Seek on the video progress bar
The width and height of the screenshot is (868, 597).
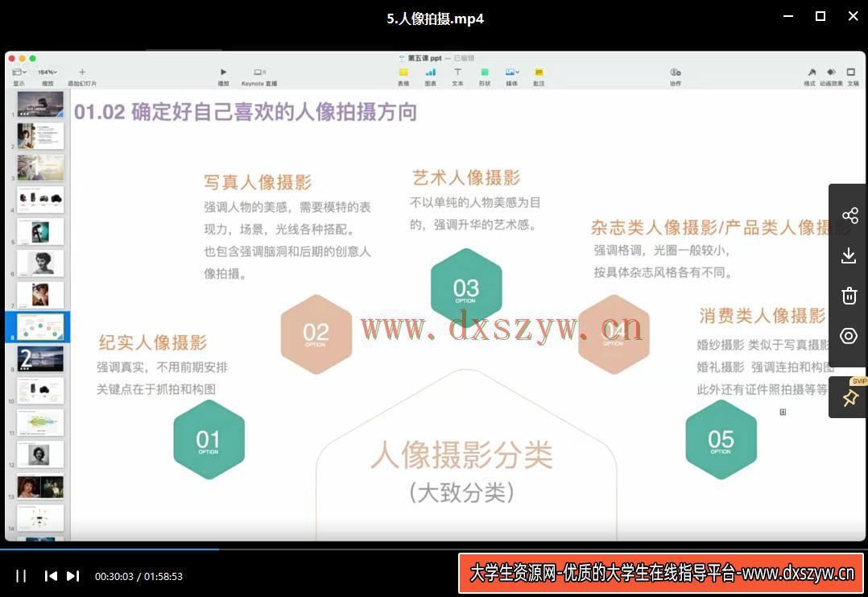click(434, 549)
